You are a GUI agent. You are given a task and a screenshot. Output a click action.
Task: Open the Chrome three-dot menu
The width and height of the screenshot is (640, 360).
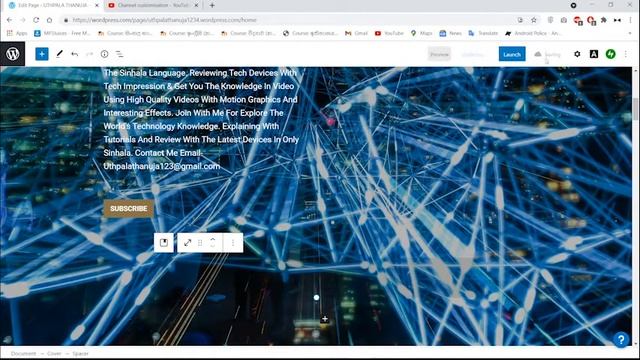631,20
